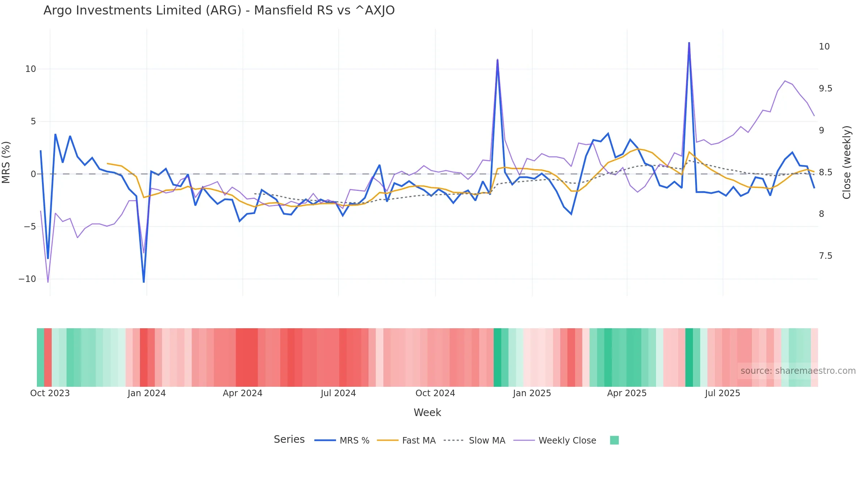Toggle the MRS % legend series
868x488 pixels.
pyautogui.click(x=342, y=440)
